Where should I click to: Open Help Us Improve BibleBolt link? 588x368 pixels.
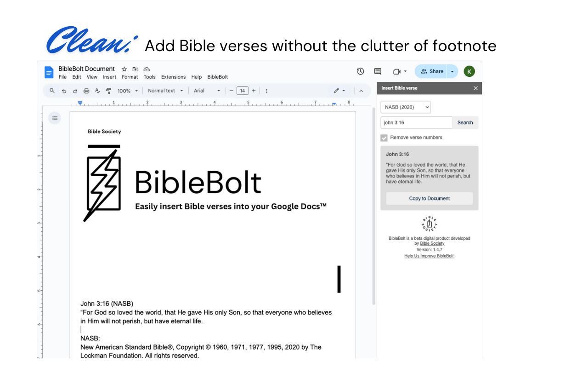click(430, 256)
